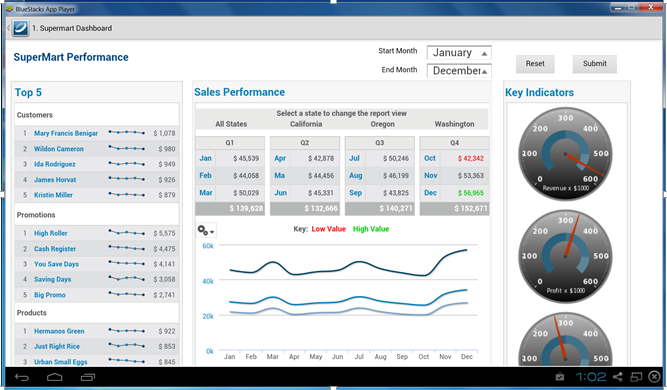This screenshot has height=390, width=667.
Task: Open the End Month December dropdown
Action: pos(459,71)
